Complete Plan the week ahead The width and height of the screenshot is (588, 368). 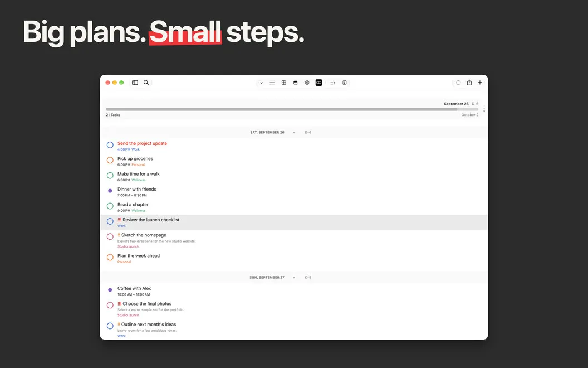110,257
